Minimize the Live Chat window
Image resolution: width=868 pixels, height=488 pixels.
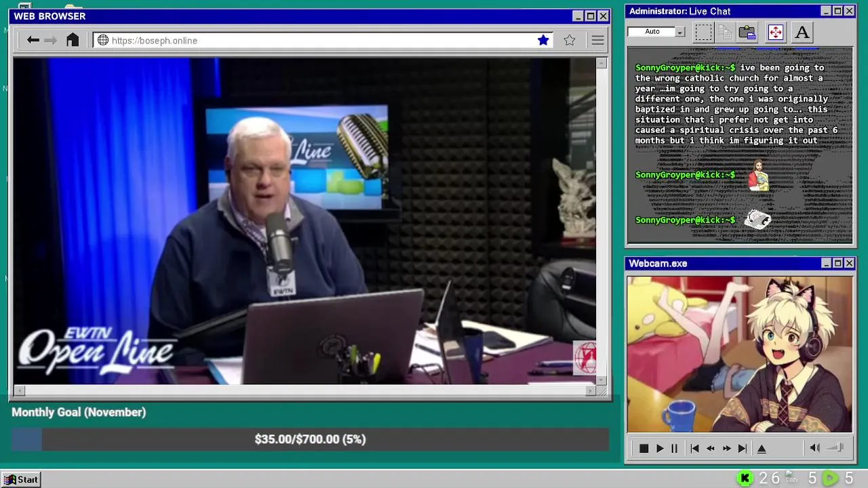pos(825,11)
